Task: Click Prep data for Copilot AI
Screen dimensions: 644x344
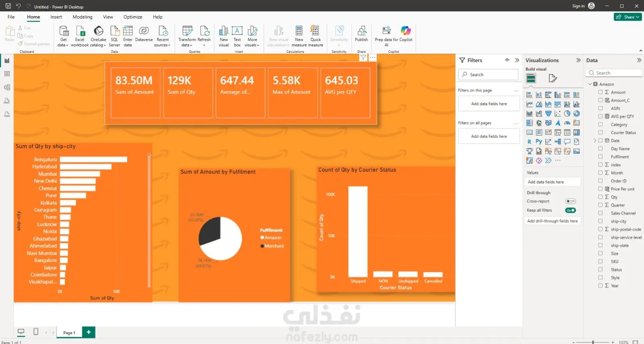Action: (x=386, y=36)
